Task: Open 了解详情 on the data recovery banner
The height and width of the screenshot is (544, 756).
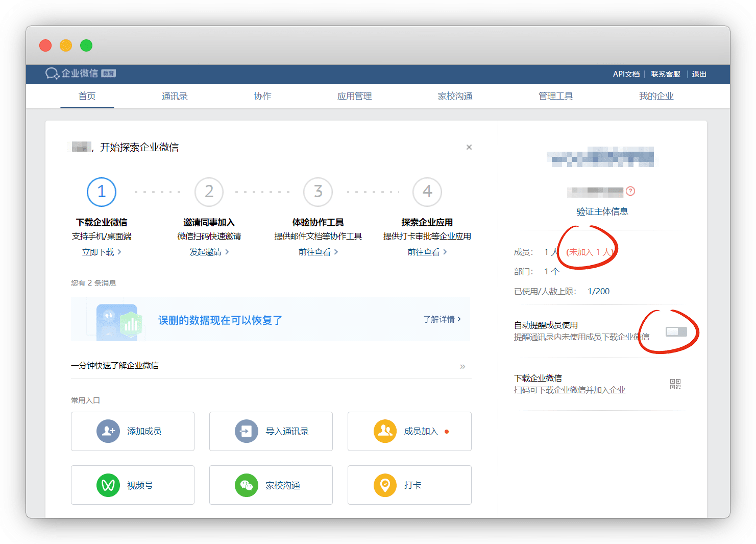Action: pyautogui.click(x=442, y=319)
